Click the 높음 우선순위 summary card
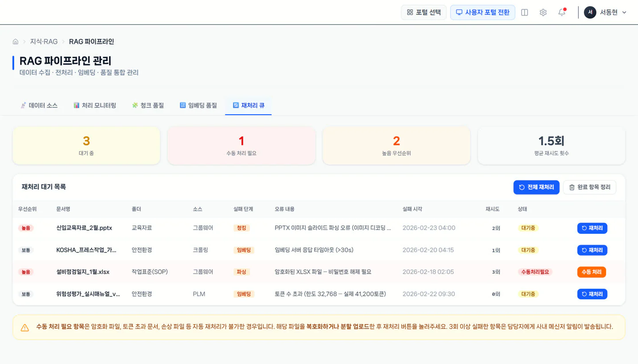Image resolution: width=638 pixels, height=364 pixels. [x=397, y=146]
